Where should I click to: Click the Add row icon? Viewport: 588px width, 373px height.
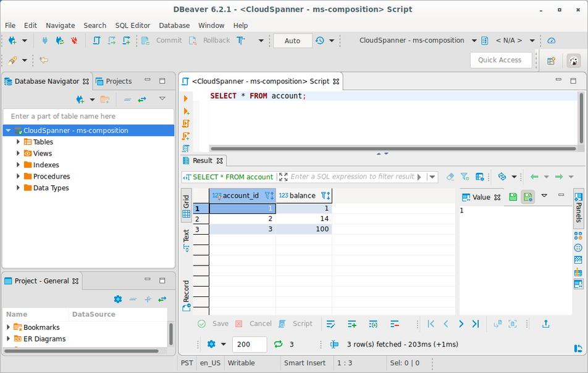(352, 324)
